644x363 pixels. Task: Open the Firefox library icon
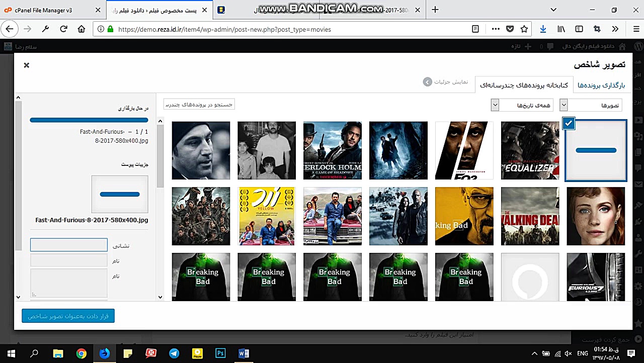click(561, 29)
